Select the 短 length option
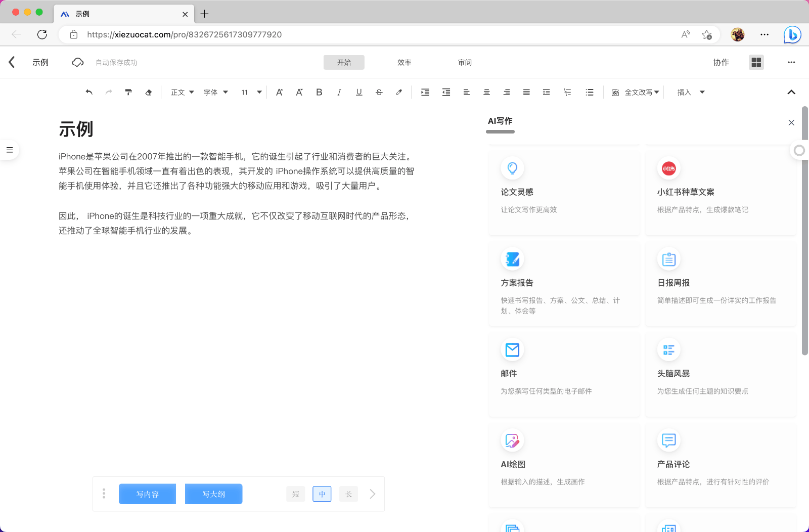The height and width of the screenshot is (532, 809). point(296,494)
